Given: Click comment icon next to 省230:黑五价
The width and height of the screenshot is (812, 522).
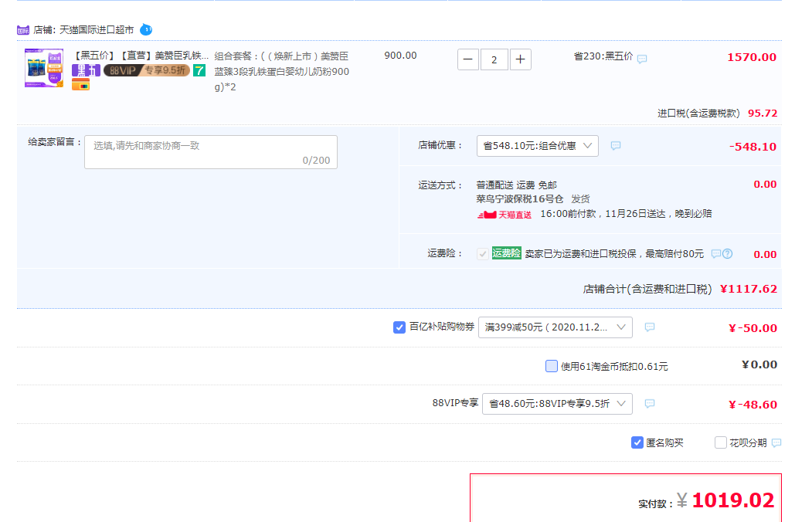Looking at the screenshot, I should (x=642, y=59).
